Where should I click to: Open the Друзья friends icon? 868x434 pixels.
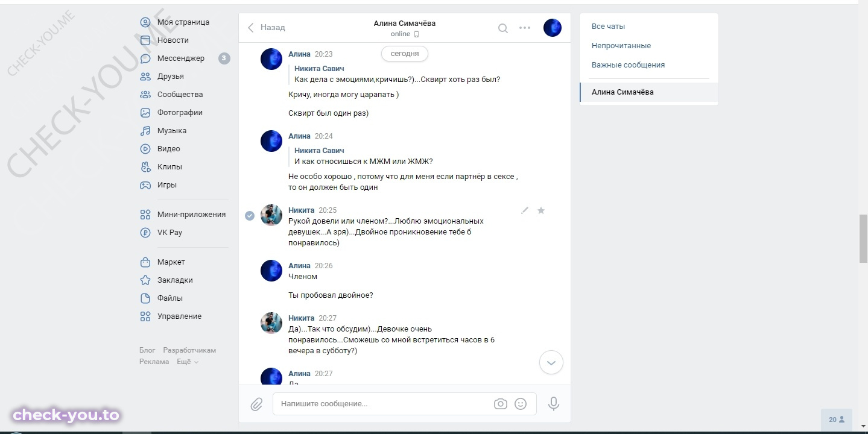coord(145,77)
